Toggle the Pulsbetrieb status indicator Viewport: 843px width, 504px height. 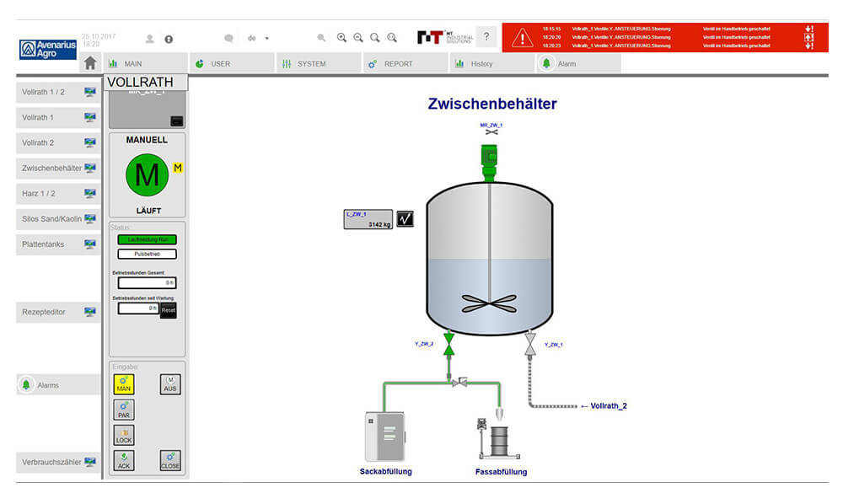point(148,255)
